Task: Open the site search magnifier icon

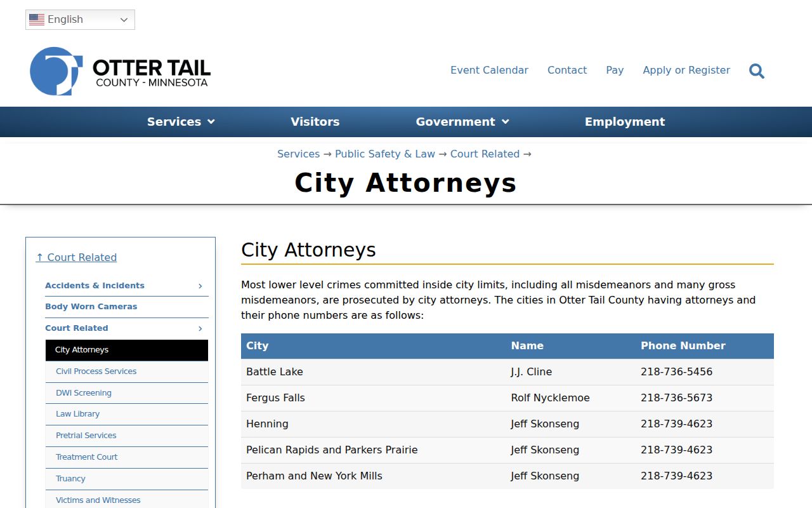Action: pyautogui.click(x=756, y=70)
